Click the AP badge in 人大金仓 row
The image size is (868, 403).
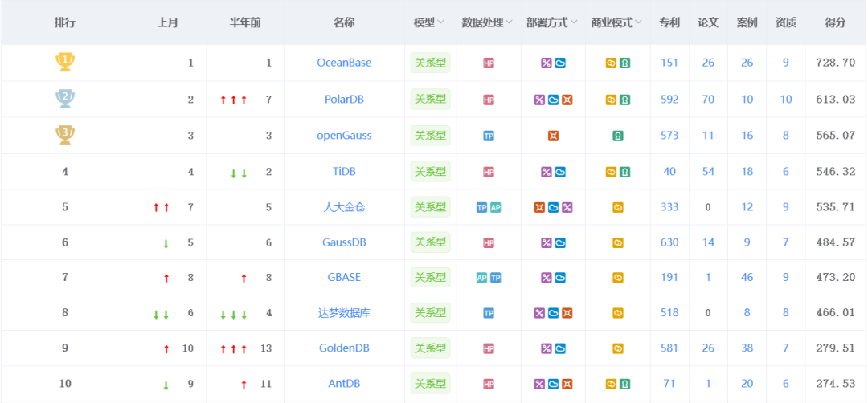pos(495,207)
